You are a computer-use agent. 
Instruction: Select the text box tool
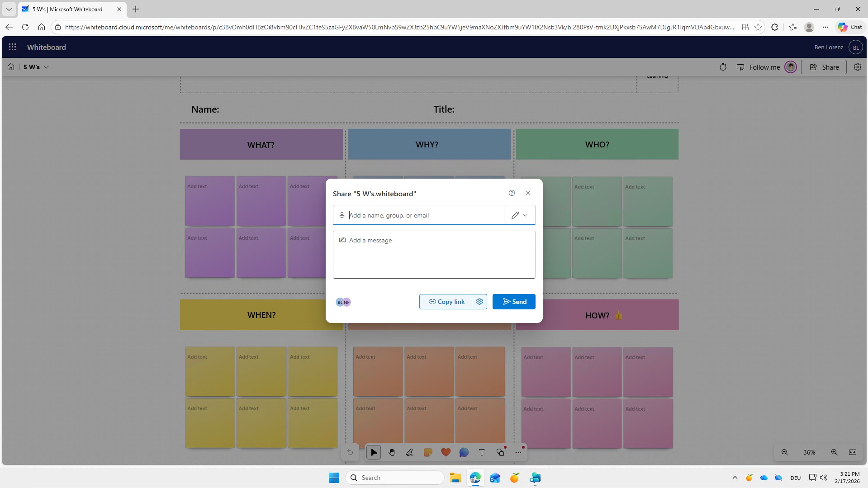pyautogui.click(x=482, y=452)
